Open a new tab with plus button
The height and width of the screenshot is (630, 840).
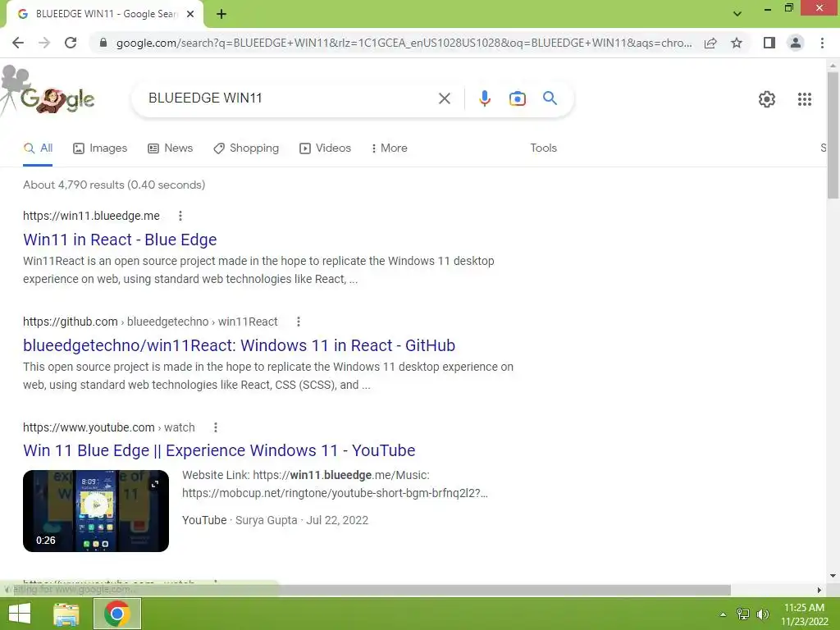click(221, 15)
